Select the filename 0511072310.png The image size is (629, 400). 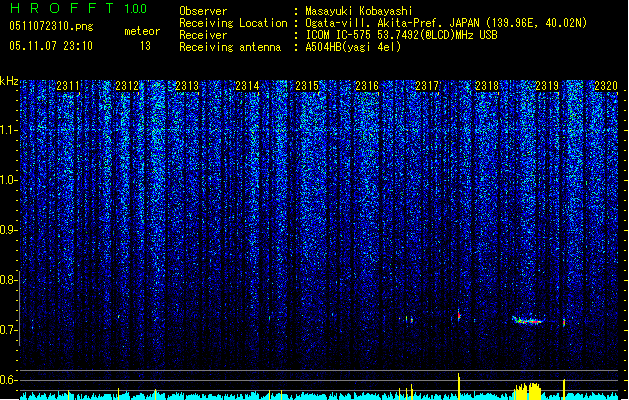[x=51, y=26]
